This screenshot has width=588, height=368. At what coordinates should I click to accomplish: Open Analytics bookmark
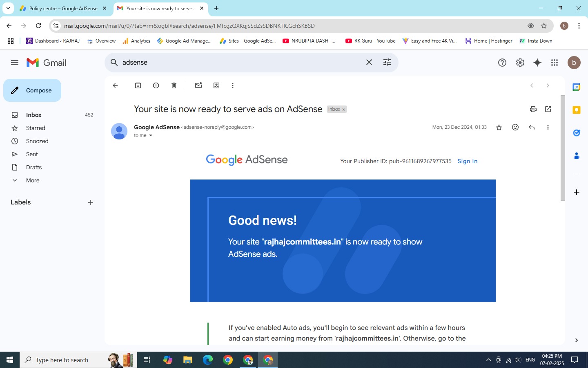point(136,41)
